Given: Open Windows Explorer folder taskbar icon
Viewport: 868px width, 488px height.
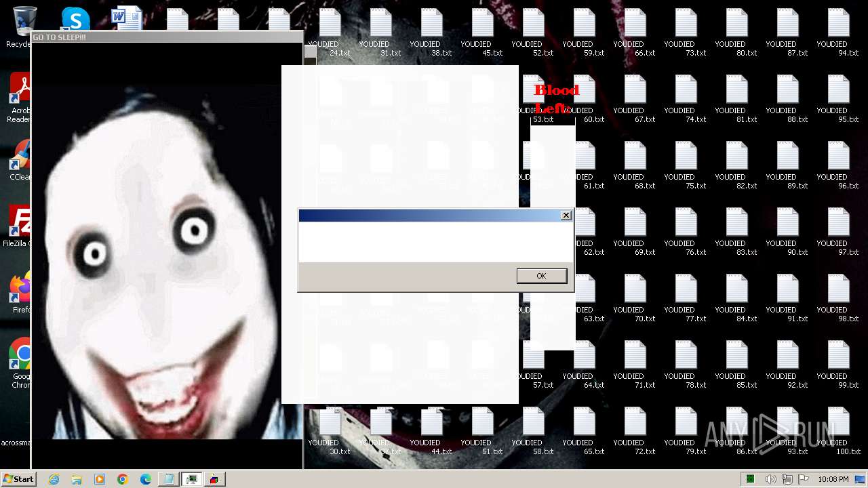Looking at the screenshot, I should point(77,479).
